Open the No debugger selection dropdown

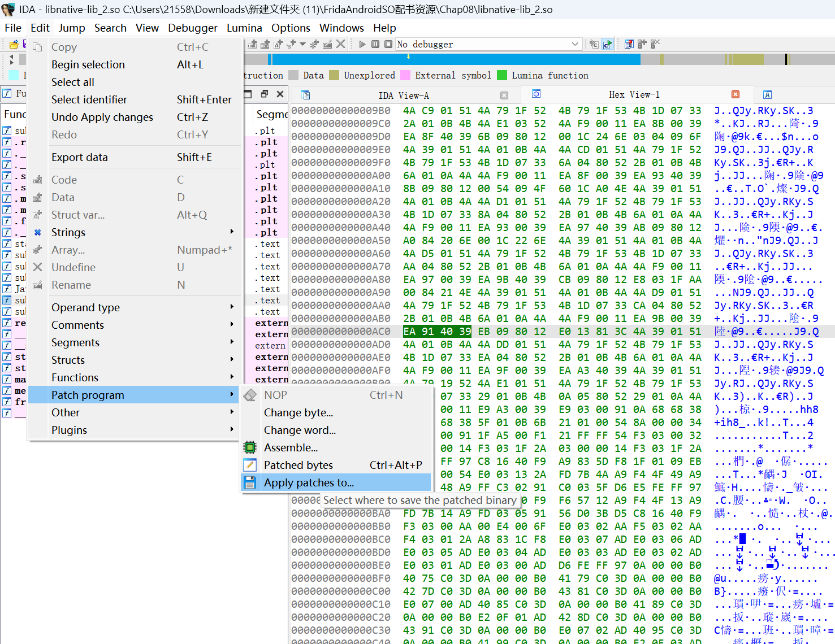click(488, 44)
